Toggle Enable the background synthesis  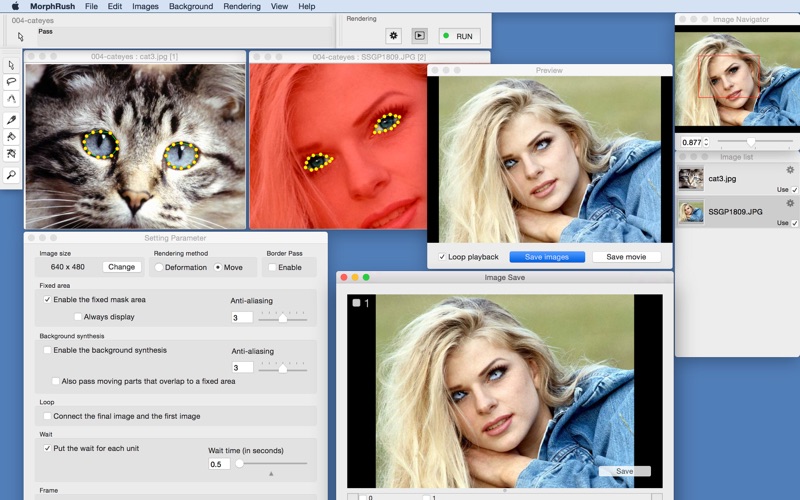click(47, 350)
